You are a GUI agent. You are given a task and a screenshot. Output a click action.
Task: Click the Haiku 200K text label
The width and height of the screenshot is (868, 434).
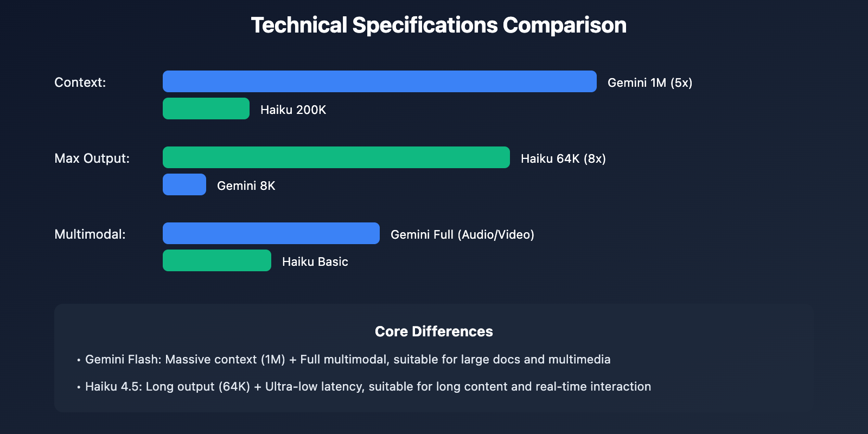click(293, 110)
